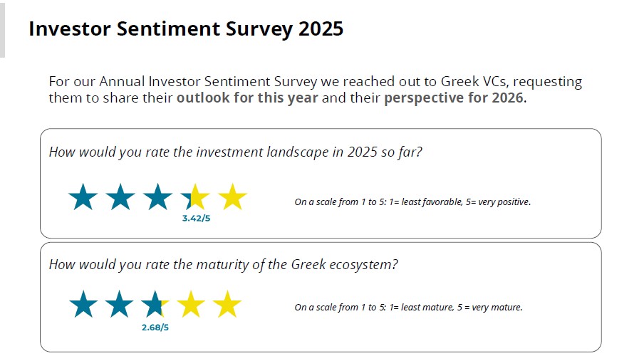
Task: Select the Greek ecosystem maturity question text
Action: tap(223, 265)
